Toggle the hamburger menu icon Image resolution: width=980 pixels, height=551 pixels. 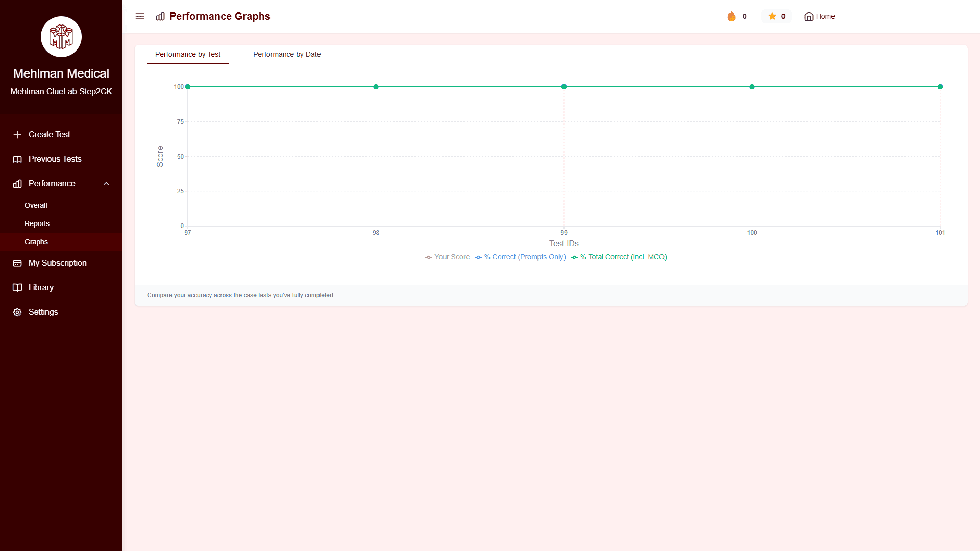point(140,16)
